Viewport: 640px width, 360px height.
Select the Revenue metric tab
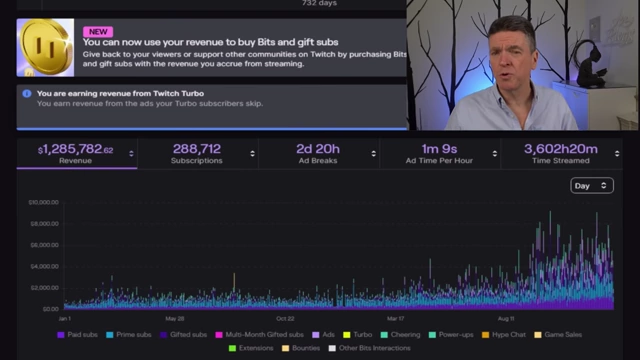77,153
